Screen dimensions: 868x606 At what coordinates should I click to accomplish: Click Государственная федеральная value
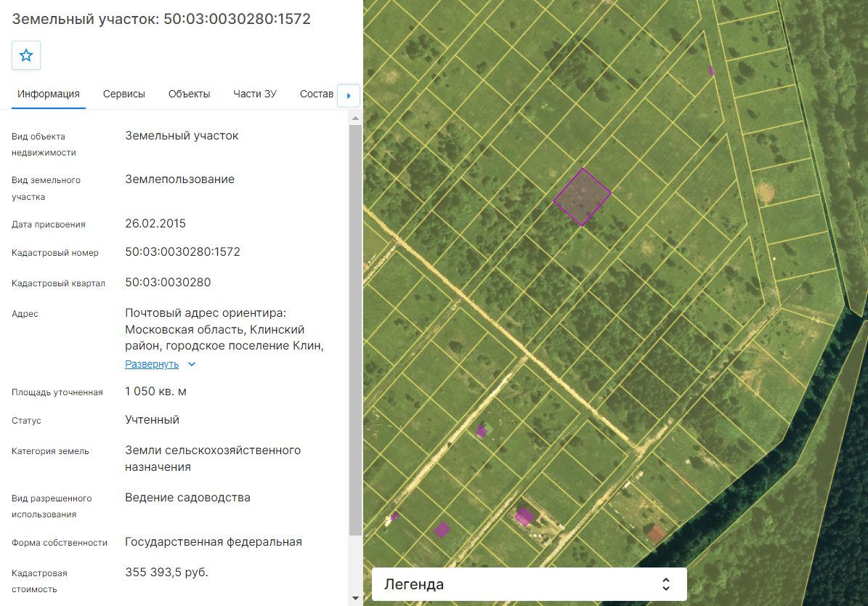[x=214, y=542]
